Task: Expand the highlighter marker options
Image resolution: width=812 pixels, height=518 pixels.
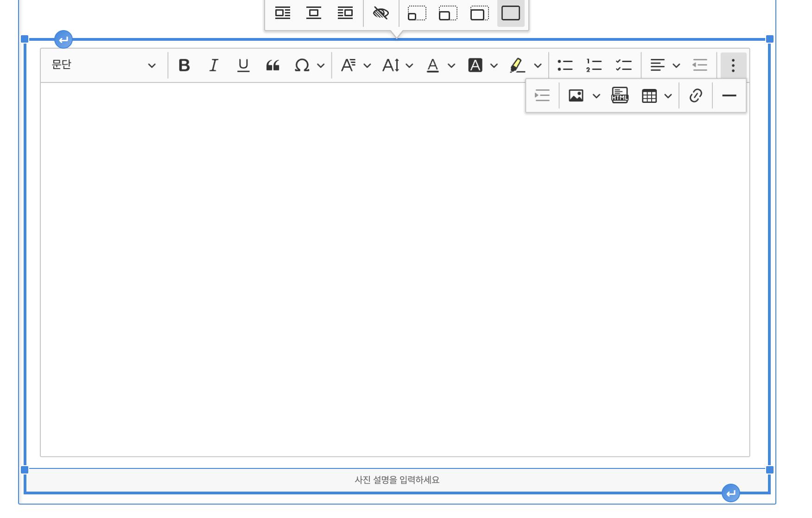Action: [538, 65]
